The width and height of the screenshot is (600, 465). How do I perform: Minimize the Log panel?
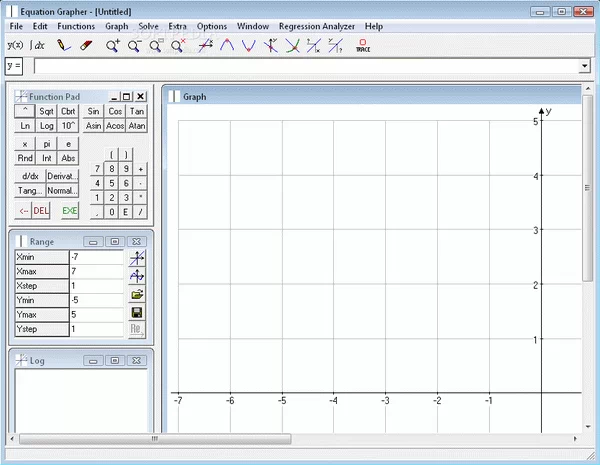(93, 361)
